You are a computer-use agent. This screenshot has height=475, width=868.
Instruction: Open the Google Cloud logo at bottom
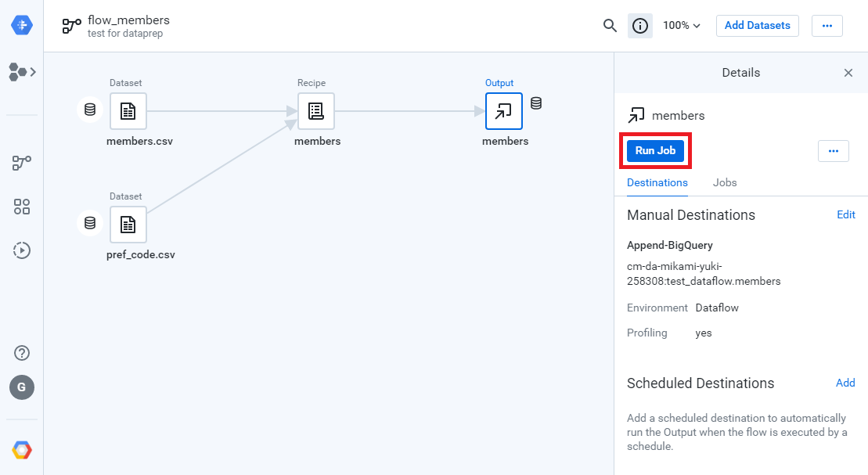[21, 449]
